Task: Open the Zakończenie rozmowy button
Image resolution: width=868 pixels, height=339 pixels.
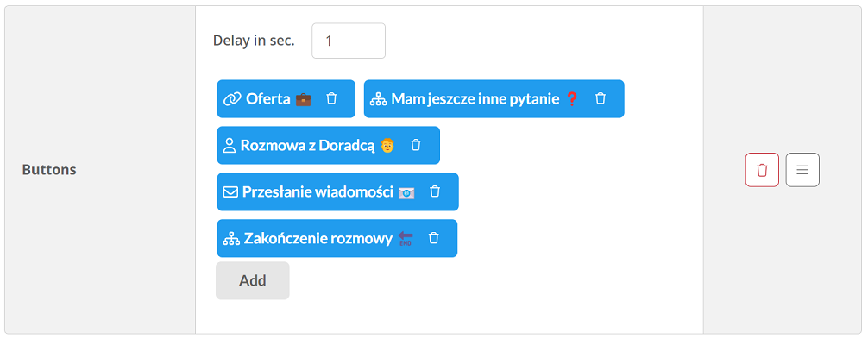Action: point(318,238)
